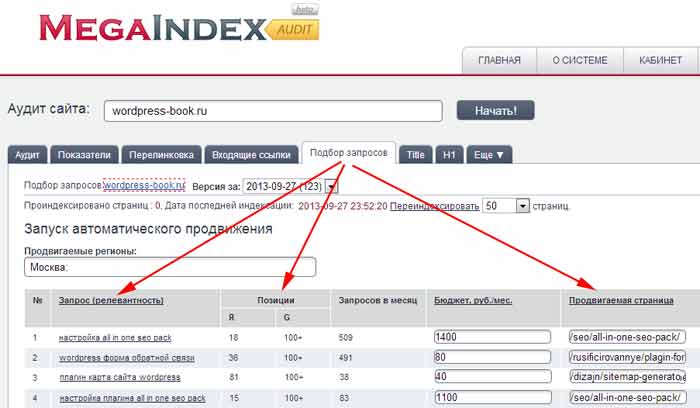Focus the site URL field wordpress-book.ru
The image size is (700, 408).
pyautogui.click(x=272, y=110)
